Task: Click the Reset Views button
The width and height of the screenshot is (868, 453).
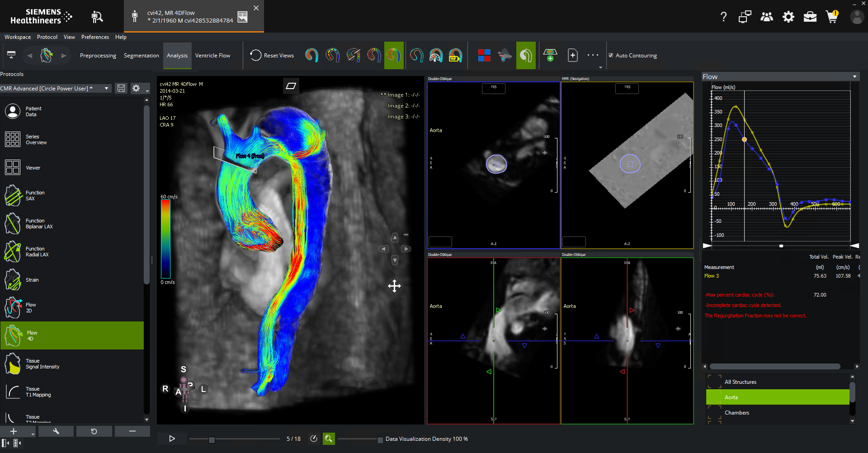Action: (272, 56)
